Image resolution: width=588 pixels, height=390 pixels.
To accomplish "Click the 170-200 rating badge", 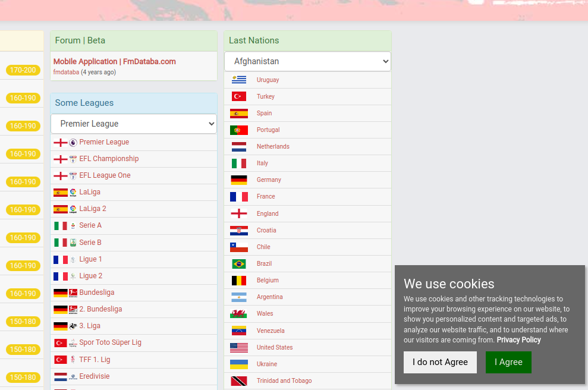I will (23, 70).
